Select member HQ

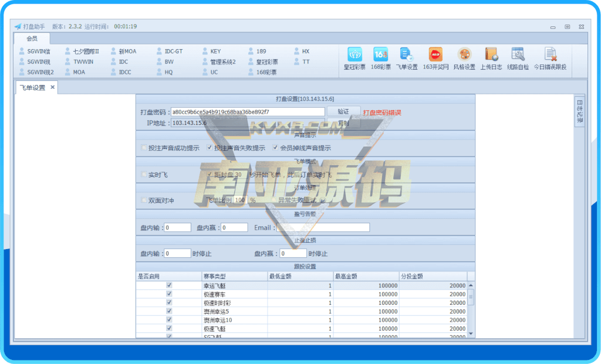tap(165, 72)
